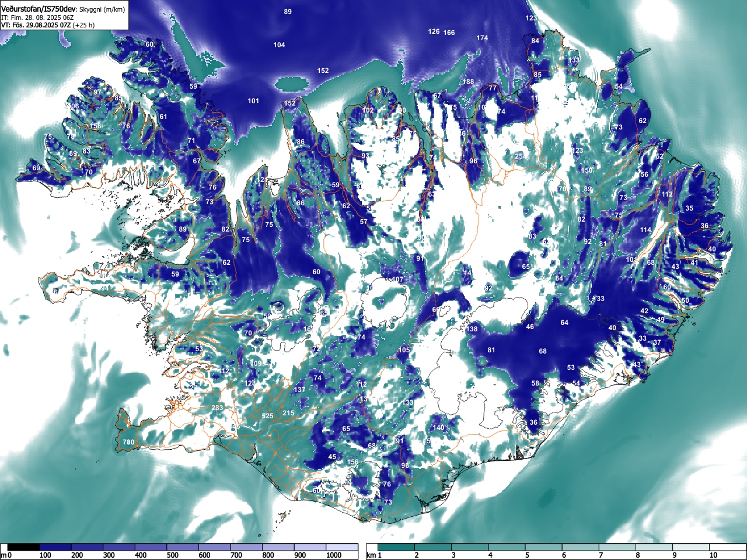Click the 105 visibility value on map
The height and width of the screenshot is (560, 747).
tap(404, 350)
